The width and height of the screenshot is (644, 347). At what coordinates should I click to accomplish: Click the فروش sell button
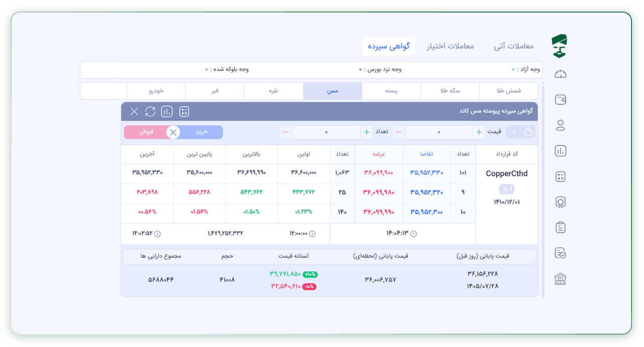coord(147,132)
